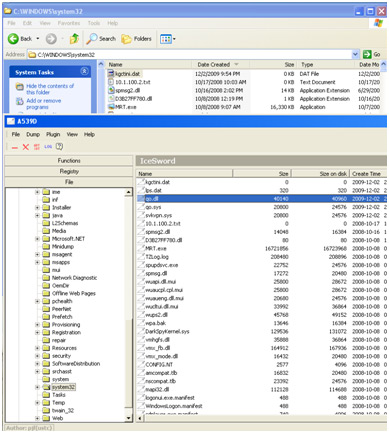Viewport: 389px width, 433px height.
Task: Open the IceSword File menu
Action: 16,134
